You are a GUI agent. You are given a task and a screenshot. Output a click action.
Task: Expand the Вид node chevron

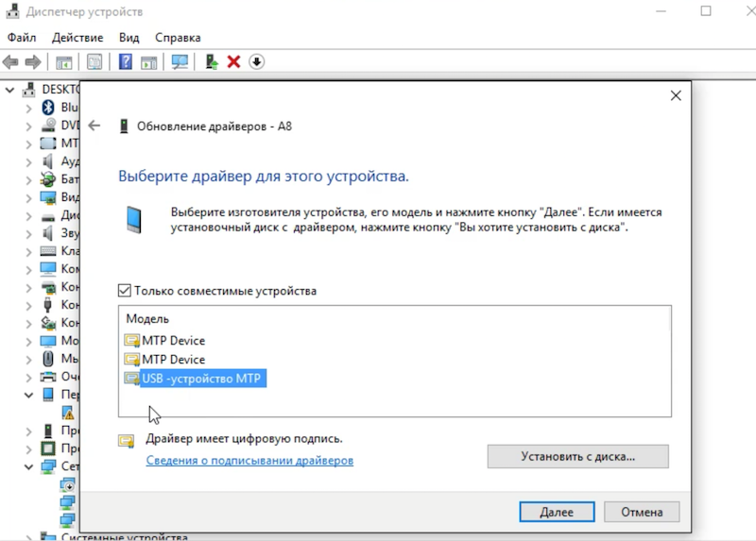coord(28,198)
